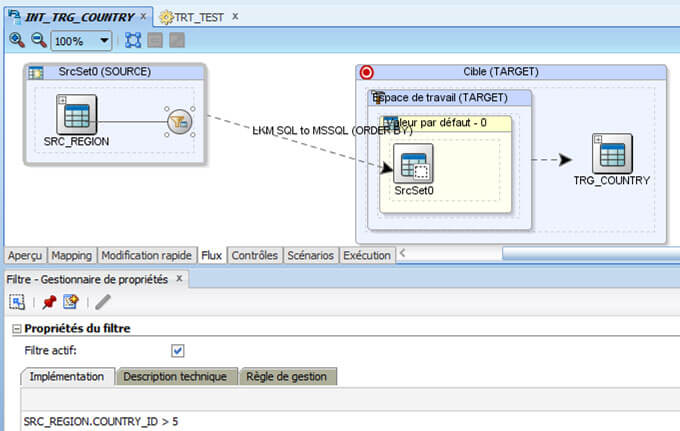
Task: Select the Flux tab
Action: tap(212, 255)
